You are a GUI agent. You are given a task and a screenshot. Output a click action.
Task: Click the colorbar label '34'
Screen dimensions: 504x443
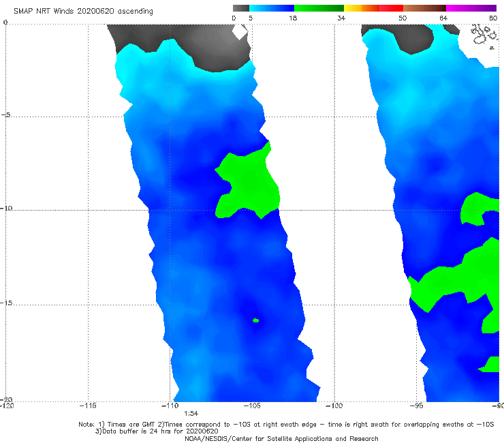pos(341,18)
